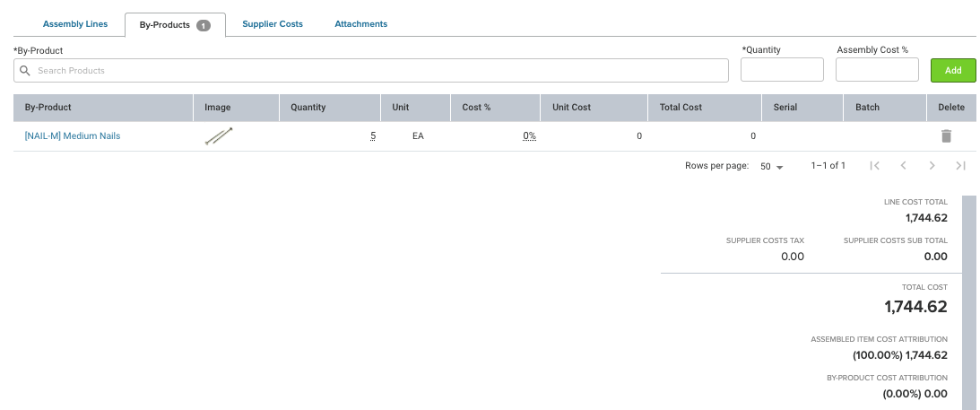Open the [NAIL-M] Medium Nails link
This screenshot has width=980, height=410.
point(73,135)
